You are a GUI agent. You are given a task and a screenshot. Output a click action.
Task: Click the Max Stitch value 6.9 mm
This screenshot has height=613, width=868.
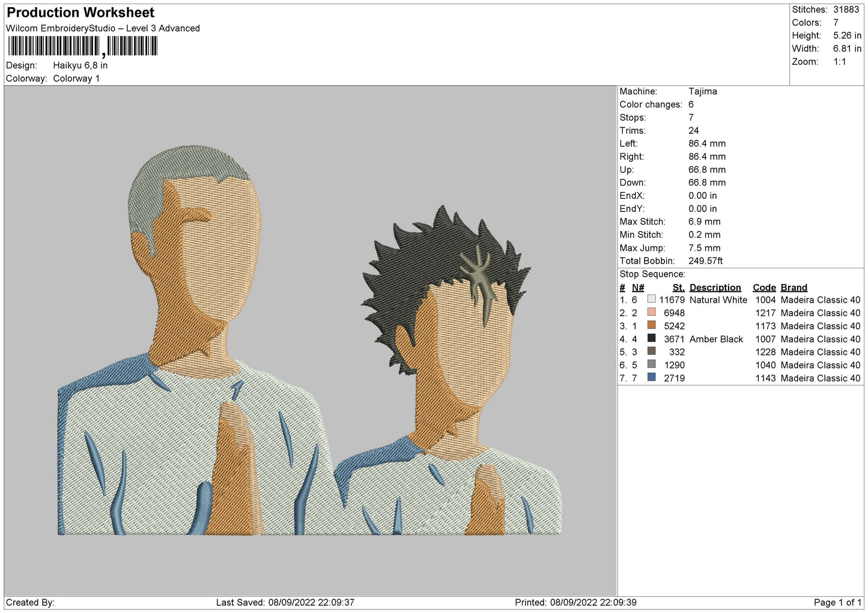[705, 222]
